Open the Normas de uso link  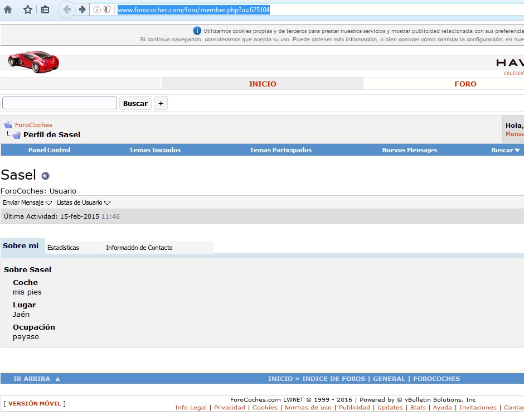[308, 408]
